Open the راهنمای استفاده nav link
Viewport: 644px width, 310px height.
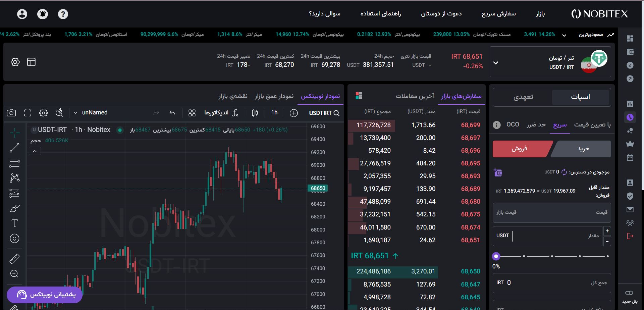(381, 14)
